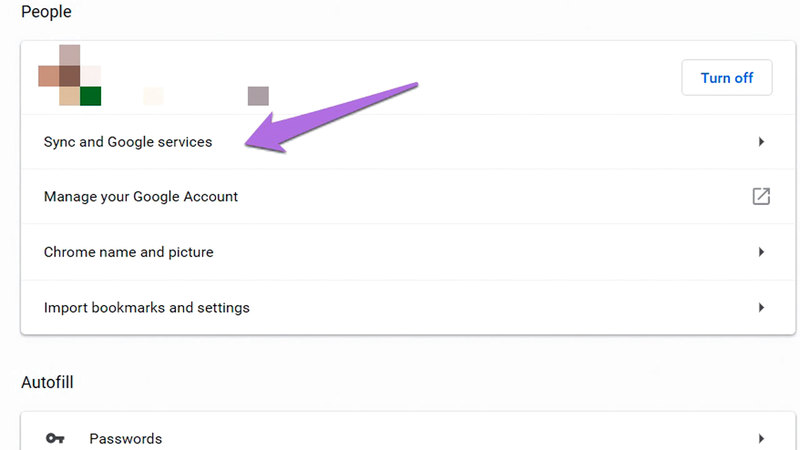Open the Passwords settings row
Viewport: 800px width, 450px height.
coord(126,438)
